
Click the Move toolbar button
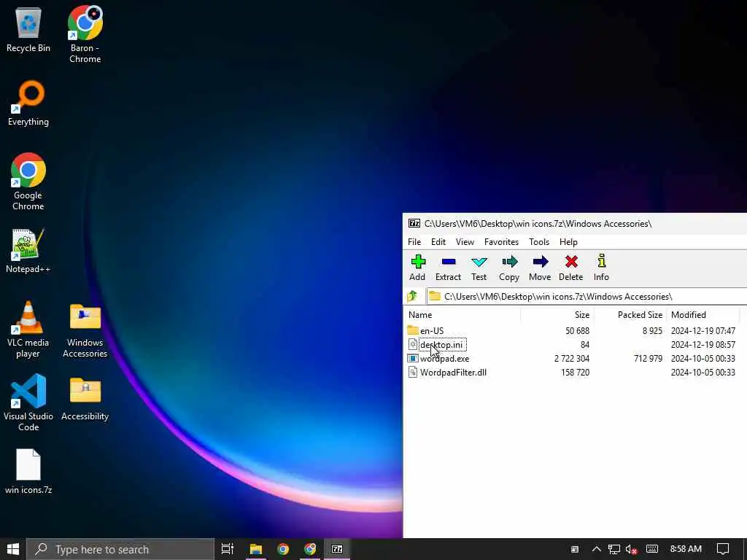(x=540, y=268)
